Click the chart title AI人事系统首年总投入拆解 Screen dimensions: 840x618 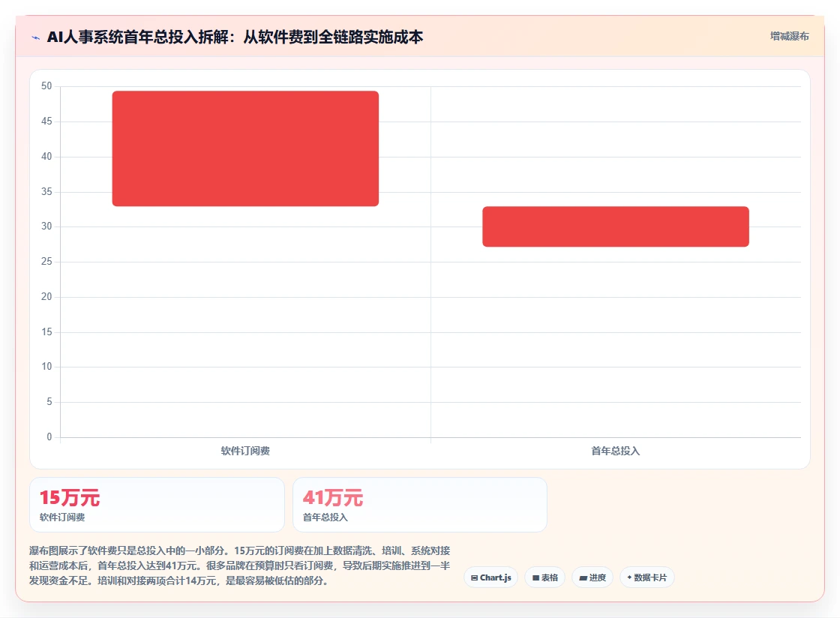[235, 37]
